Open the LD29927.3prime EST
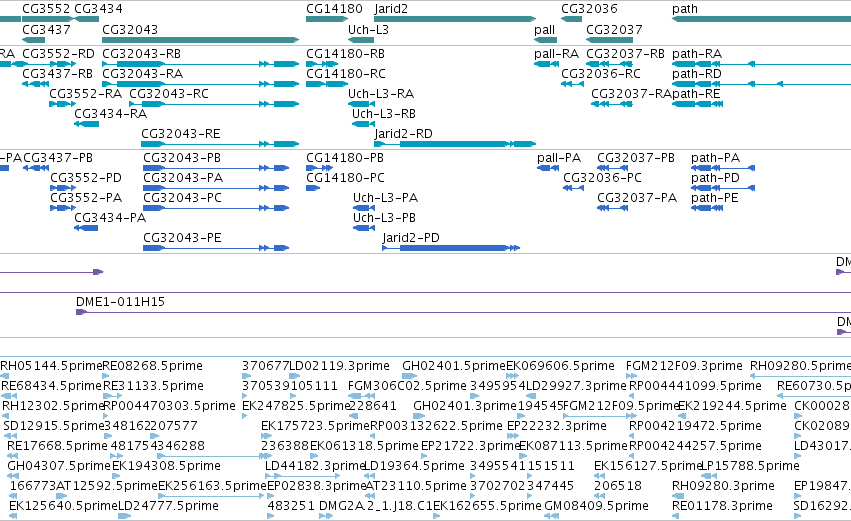 click(576, 386)
